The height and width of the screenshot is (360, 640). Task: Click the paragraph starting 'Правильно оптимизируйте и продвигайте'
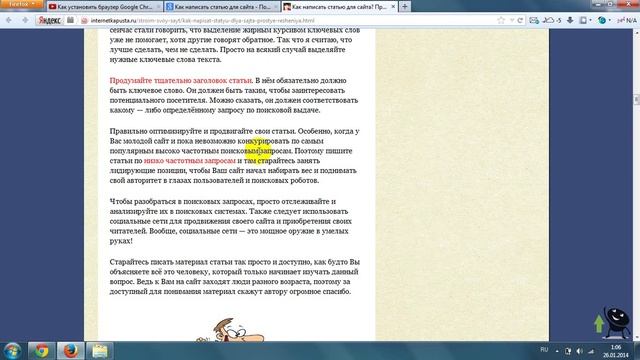click(x=235, y=156)
